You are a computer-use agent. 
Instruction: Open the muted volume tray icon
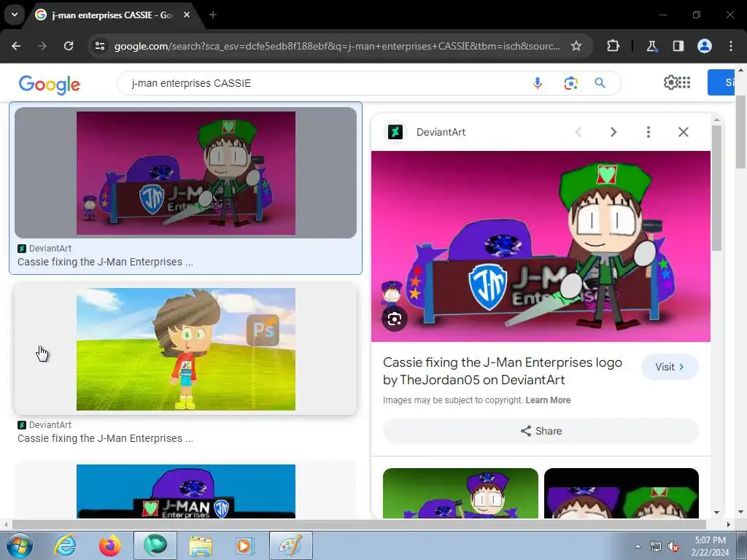[673, 547]
